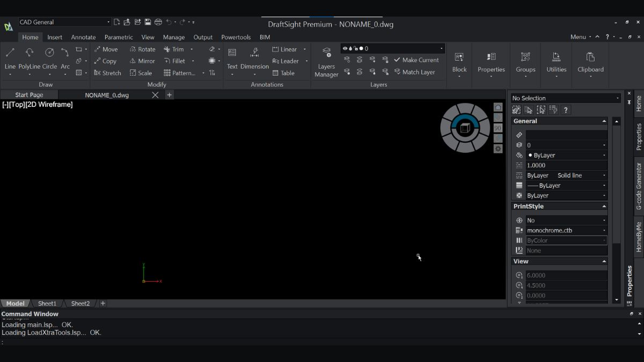Image resolution: width=644 pixels, height=362 pixels.
Task: Open the Layers Manager
Action: (326, 62)
